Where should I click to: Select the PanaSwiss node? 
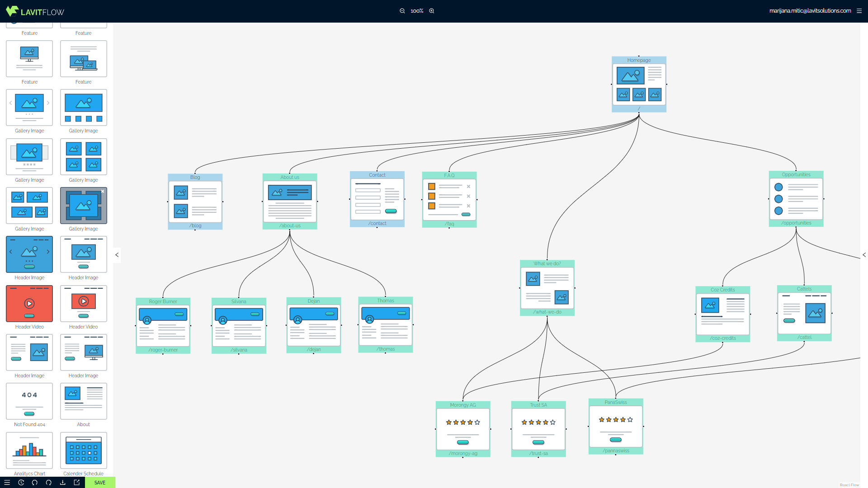point(616,427)
